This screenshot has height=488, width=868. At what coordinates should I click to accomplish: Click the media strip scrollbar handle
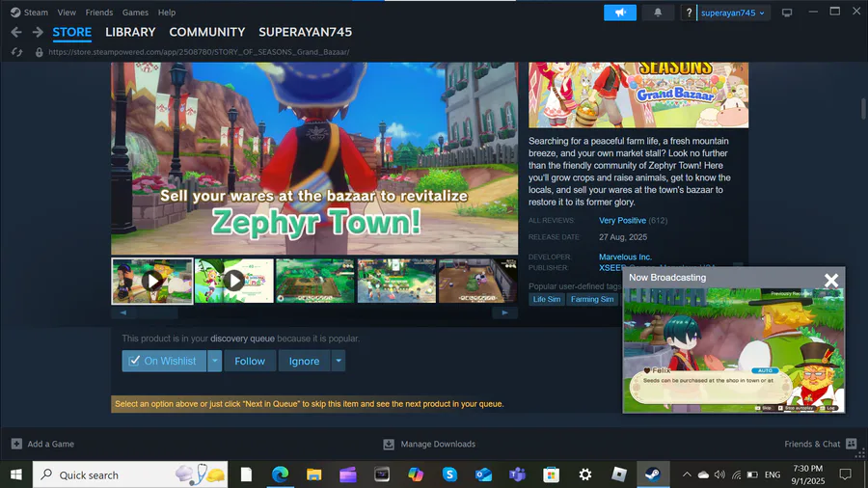(x=158, y=312)
